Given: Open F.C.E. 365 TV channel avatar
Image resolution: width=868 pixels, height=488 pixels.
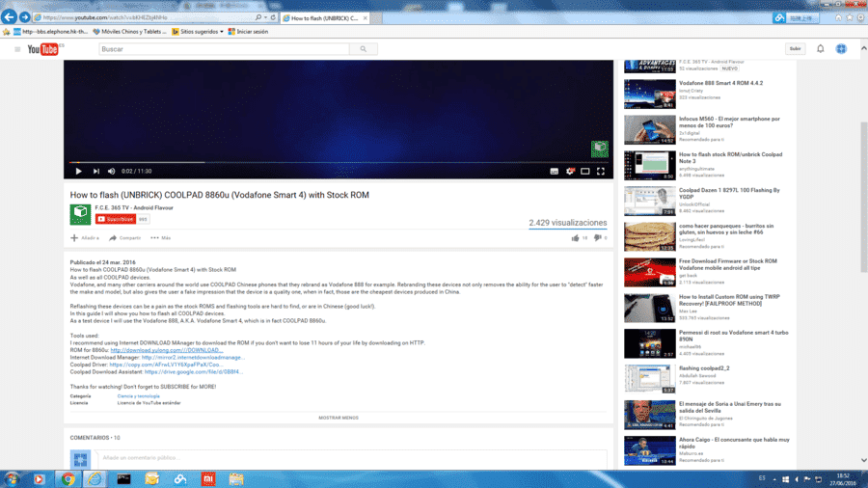Looking at the screenshot, I should pyautogui.click(x=80, y=214).
